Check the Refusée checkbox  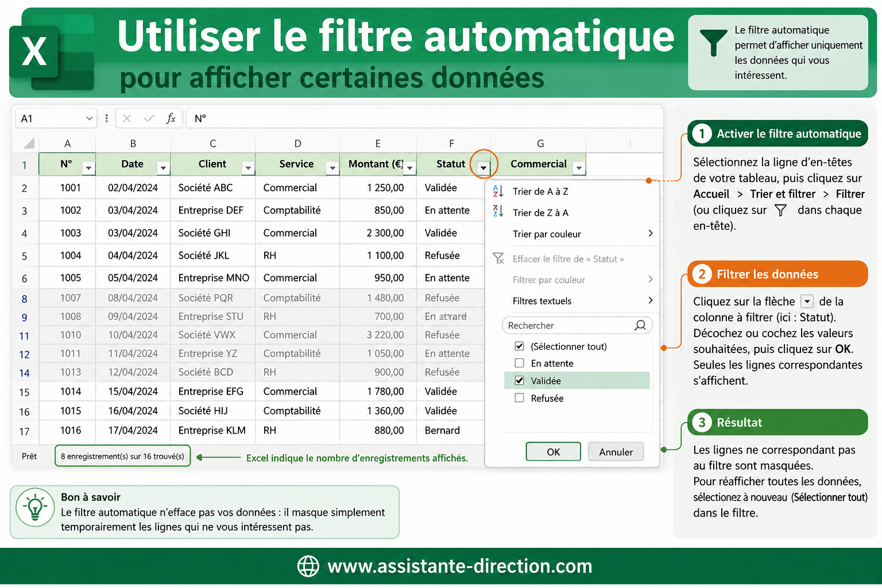519,397
